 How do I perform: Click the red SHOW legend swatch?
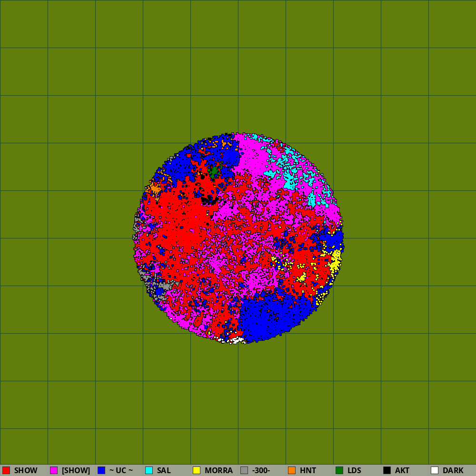(6, 470)
